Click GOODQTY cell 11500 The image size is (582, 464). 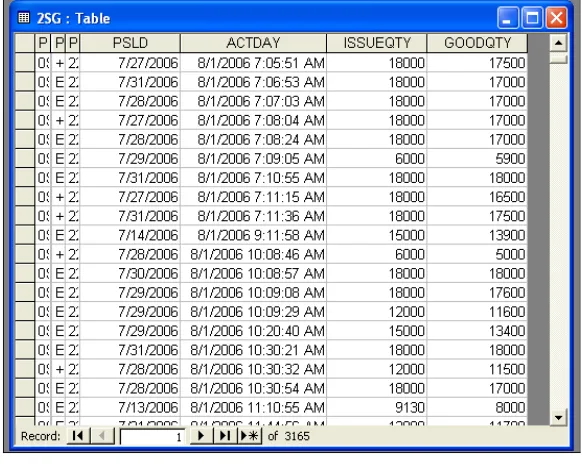pos(477,369)
